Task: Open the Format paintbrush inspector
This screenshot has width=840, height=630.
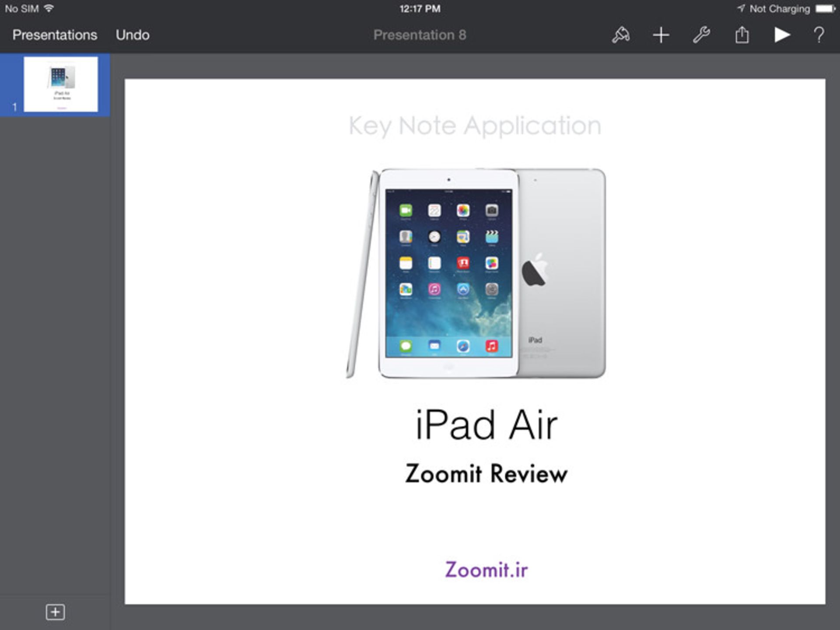Action: [621, 35]
